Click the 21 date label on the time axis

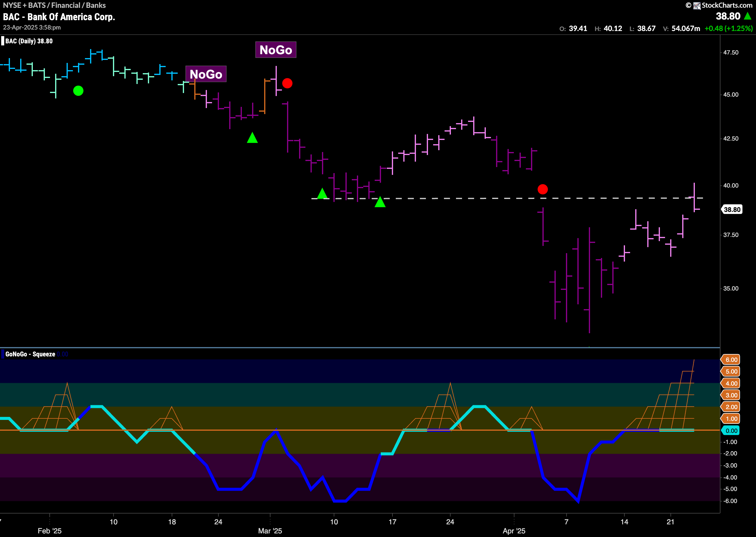click(x=670, y=522)
